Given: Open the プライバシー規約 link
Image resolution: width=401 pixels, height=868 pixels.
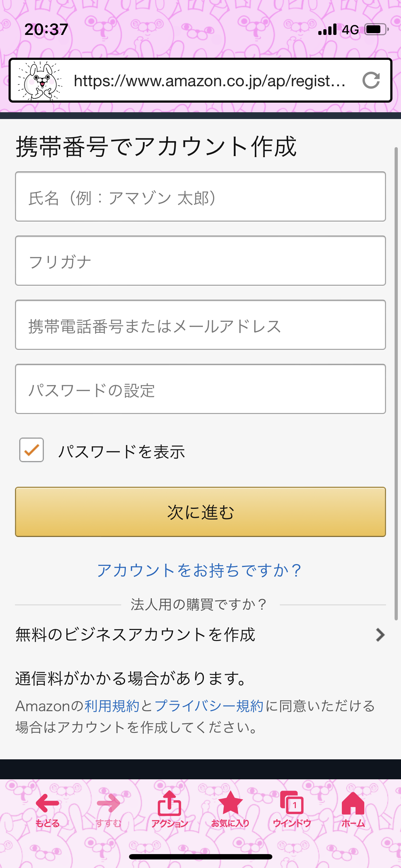Looking at the screenshot, I should [209, 706].
